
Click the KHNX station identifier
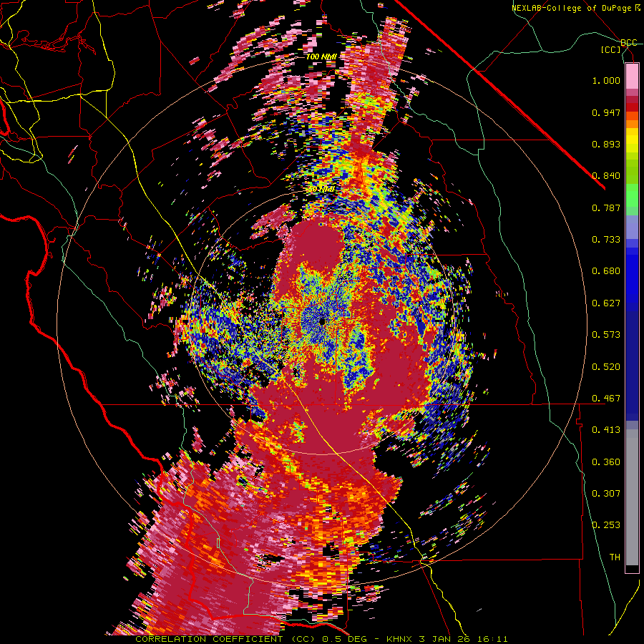click(401, 639)
